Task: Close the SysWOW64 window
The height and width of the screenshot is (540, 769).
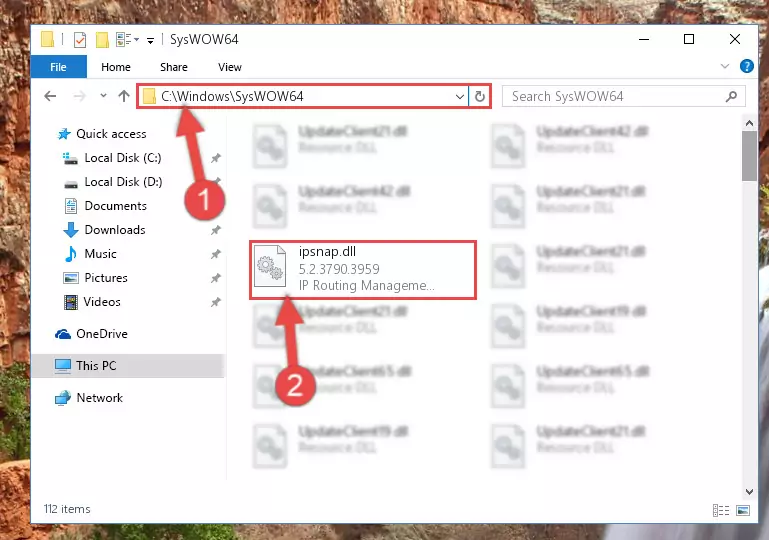Action: [x=734, y=39]
